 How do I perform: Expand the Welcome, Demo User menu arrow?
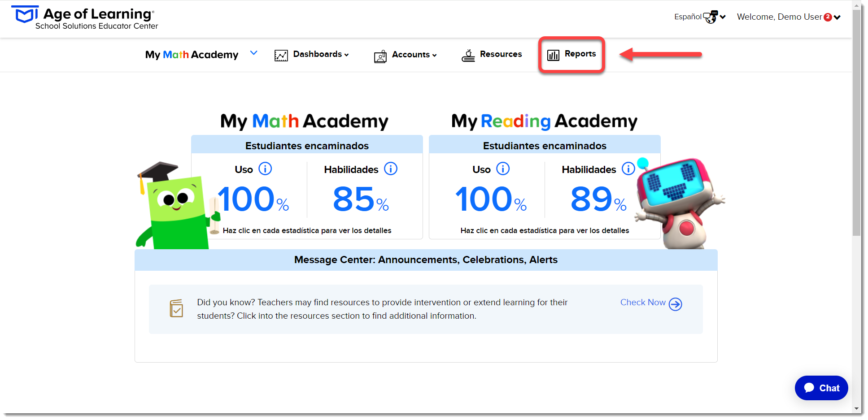837,17
